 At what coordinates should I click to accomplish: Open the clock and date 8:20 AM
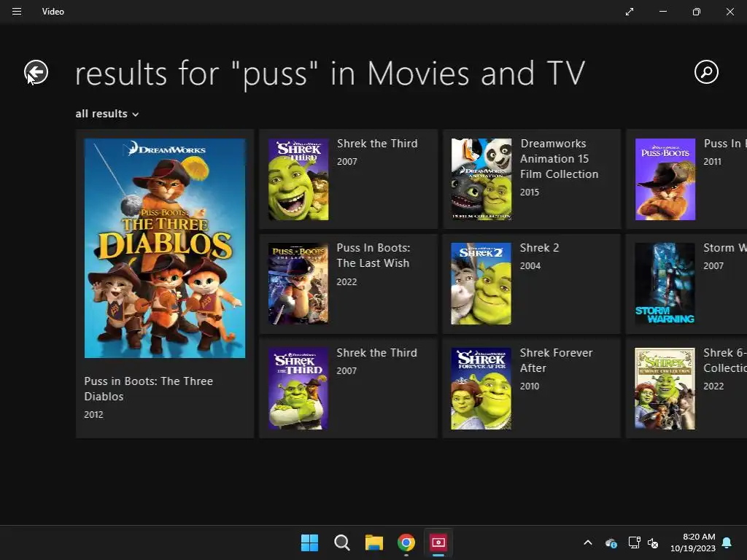coord(693,542)
